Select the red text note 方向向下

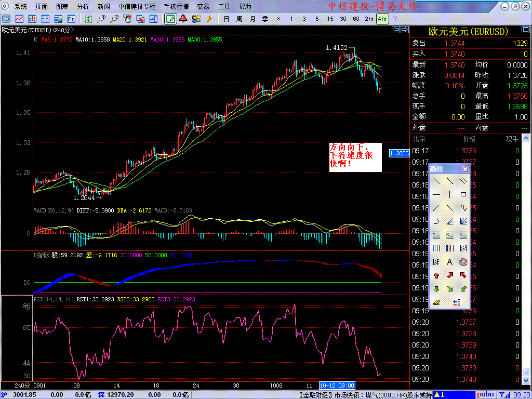pyautogui.click(x=355, y=157)
